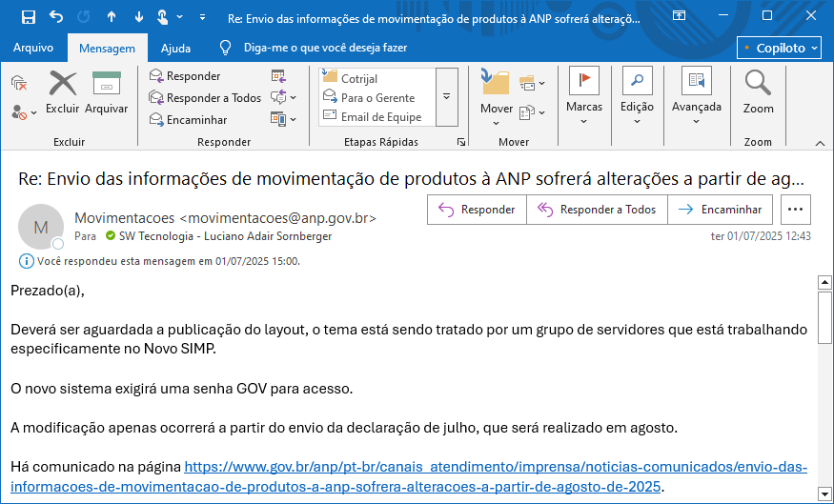Expand the Etapas Rápidas gallery
834x504 pixels.
click(x=447, y=97)
